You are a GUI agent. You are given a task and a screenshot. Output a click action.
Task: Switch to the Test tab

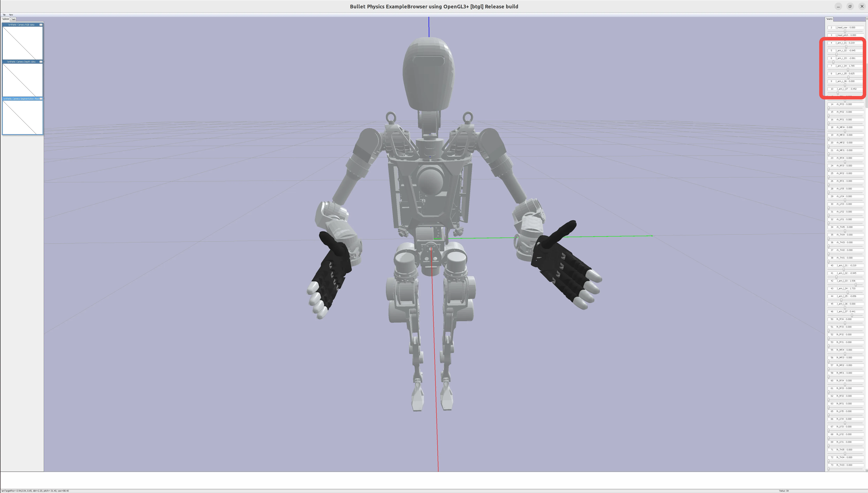click(x=13, y=19)
